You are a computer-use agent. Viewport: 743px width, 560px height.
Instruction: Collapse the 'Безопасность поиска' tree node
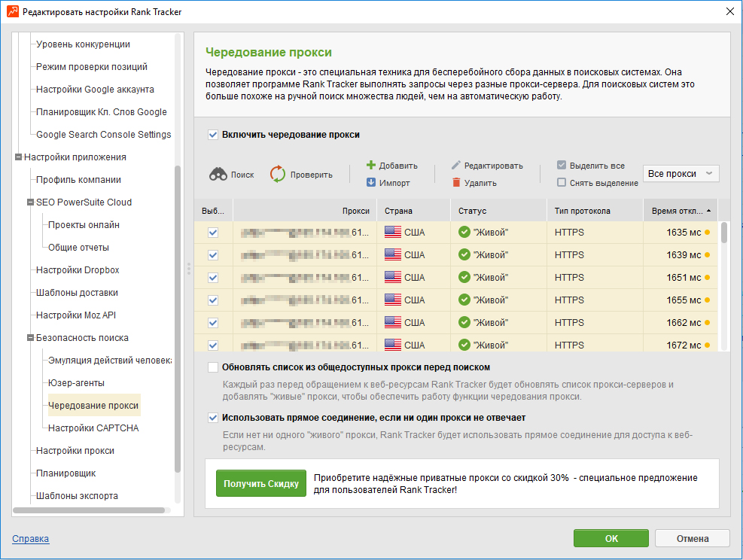(30, 338)
